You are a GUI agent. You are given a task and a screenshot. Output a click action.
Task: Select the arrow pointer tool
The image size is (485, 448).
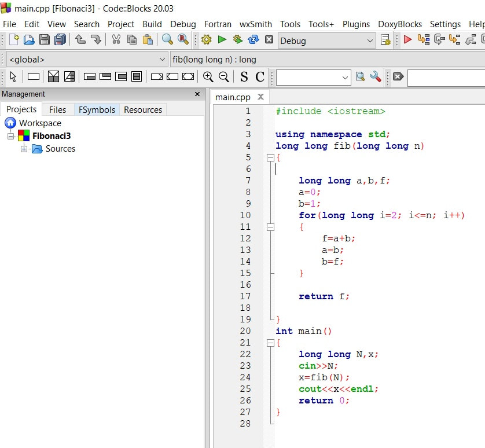(x=13, y=76)
